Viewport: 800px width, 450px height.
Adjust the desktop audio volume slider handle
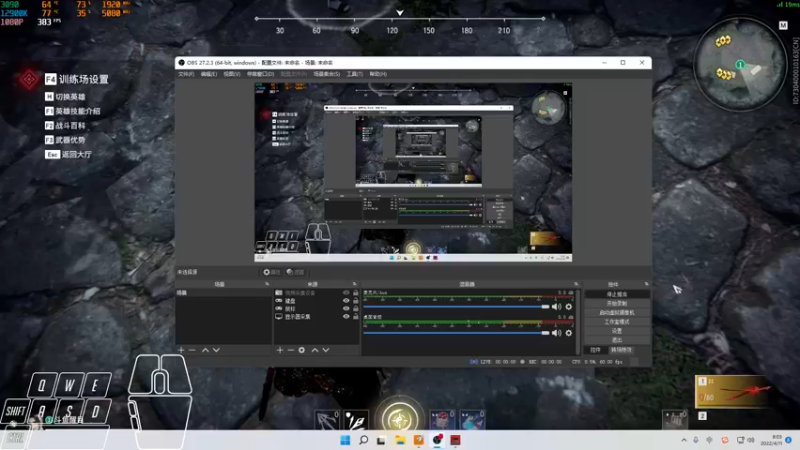[x=545, y=333]
